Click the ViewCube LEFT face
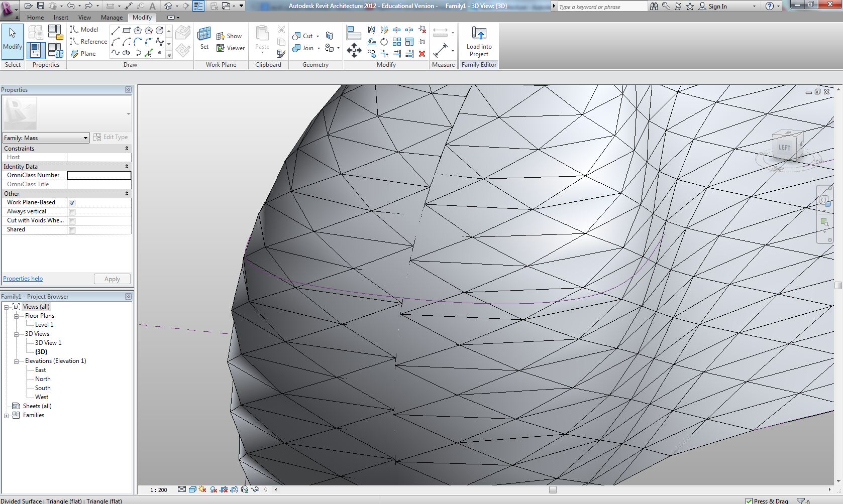 [x=784, y=148]
